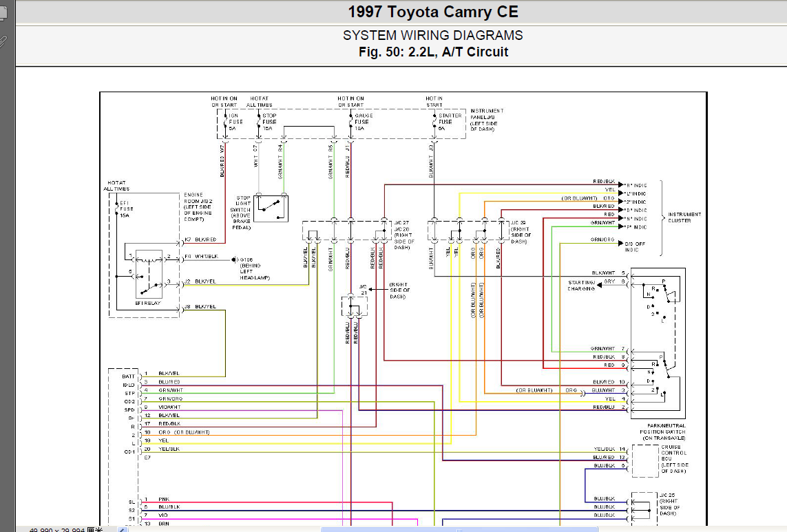Click the F9 WHT/BLK connector label
This screenshot has width=787, height=532.
click(201, 257)
